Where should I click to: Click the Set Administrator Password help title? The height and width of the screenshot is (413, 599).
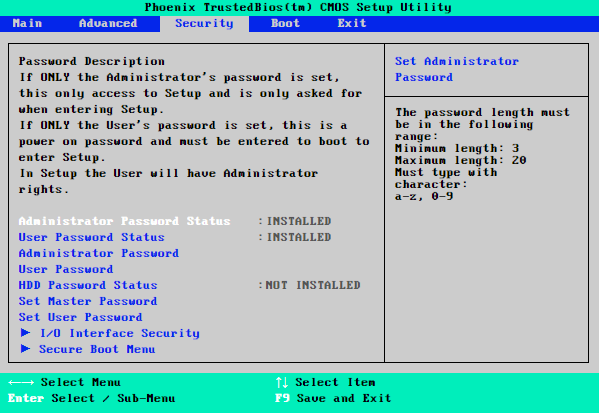click(457, 69)
